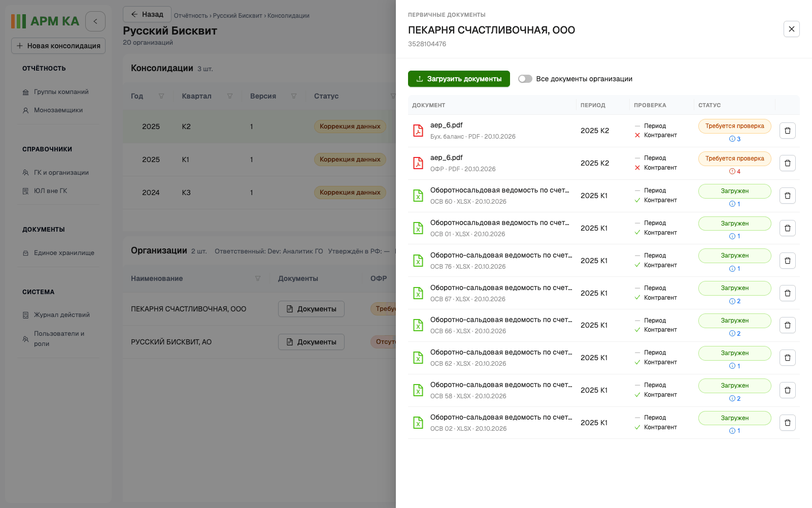Screen dimensions: 812x508
Task: Click trash icon for ОСВ 02 row
Action: (x=787, y=423)
